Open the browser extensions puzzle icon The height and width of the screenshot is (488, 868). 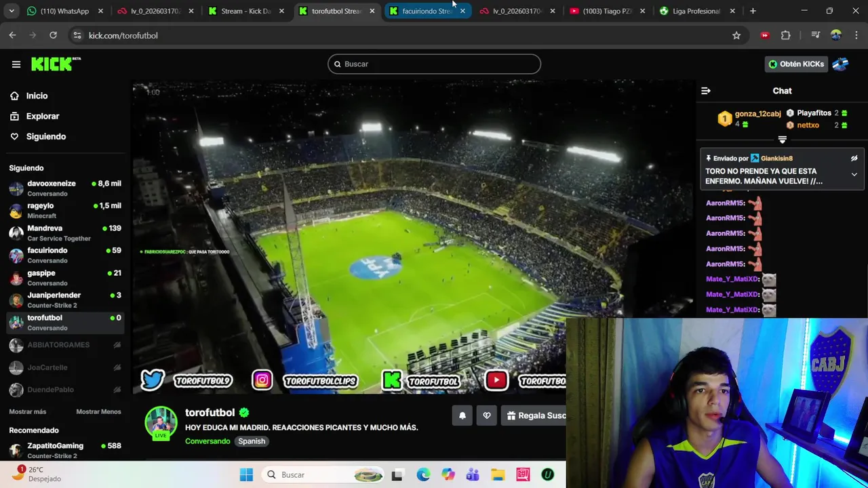coord(786,35)
